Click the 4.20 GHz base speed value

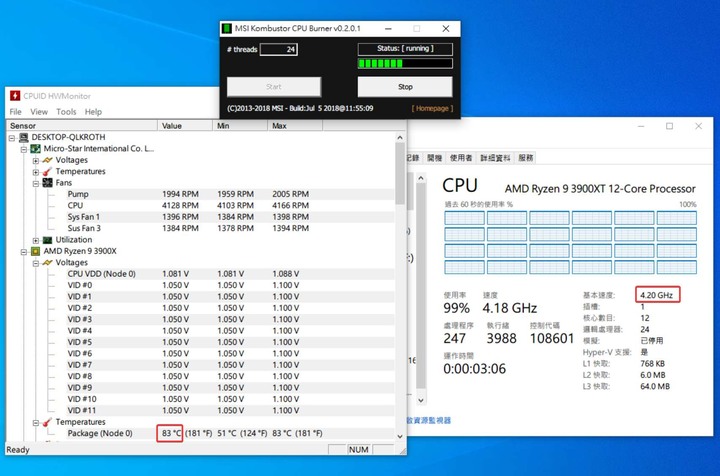(657, 295)
